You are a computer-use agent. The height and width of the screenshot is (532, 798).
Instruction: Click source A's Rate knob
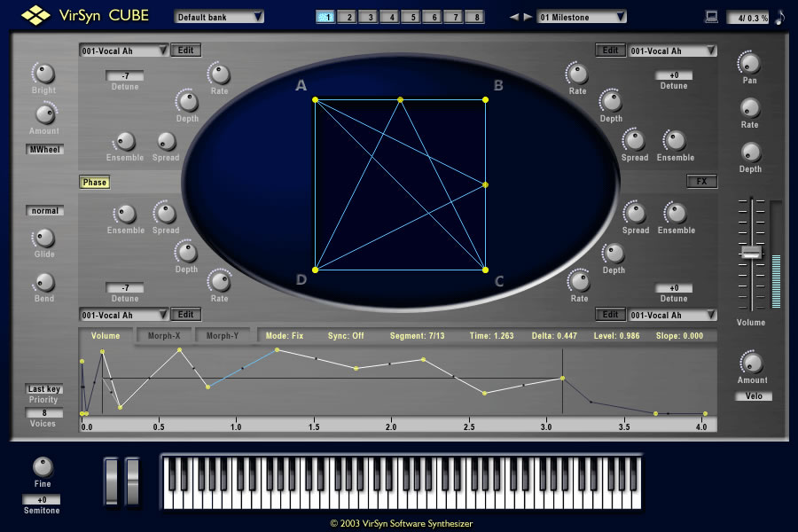pyautogui.click(x=220, y=74)
